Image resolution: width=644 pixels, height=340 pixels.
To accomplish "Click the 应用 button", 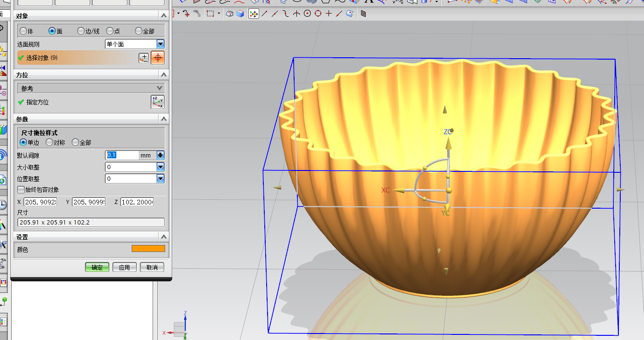I will click(x=124, y=267).
